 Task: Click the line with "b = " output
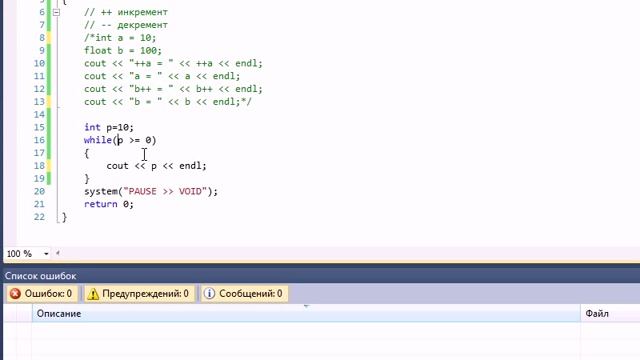coord(168,102)
